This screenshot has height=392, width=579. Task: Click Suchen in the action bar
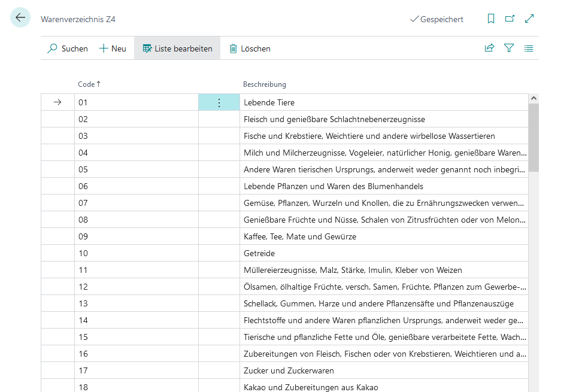click(68, 48)
